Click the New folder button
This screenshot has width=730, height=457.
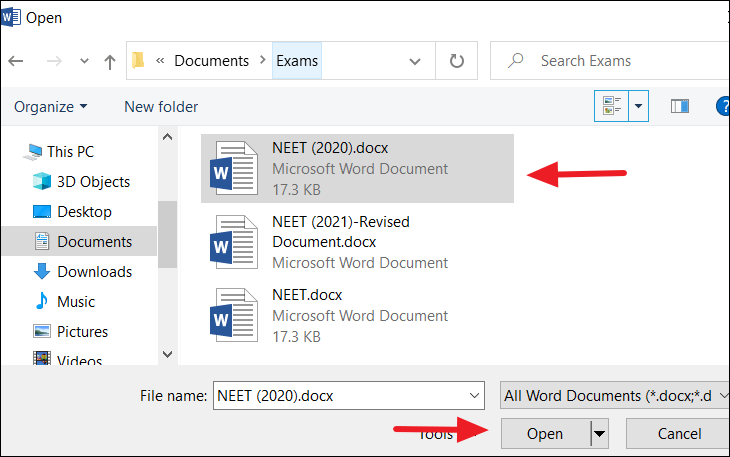161,106
